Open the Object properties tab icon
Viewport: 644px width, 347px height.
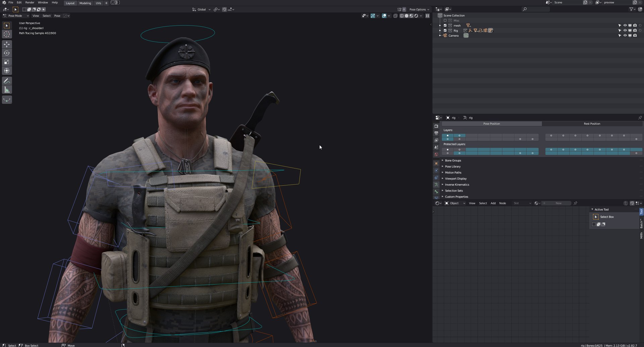436,163
